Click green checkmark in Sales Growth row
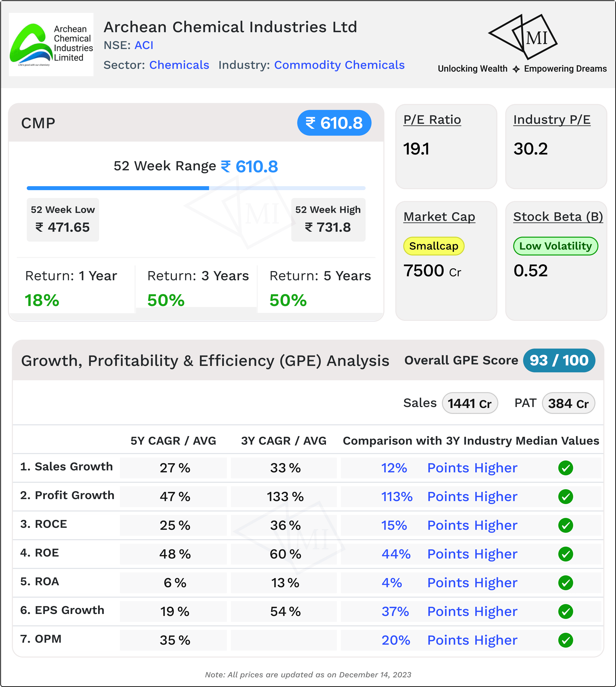 tap(565, 468)
